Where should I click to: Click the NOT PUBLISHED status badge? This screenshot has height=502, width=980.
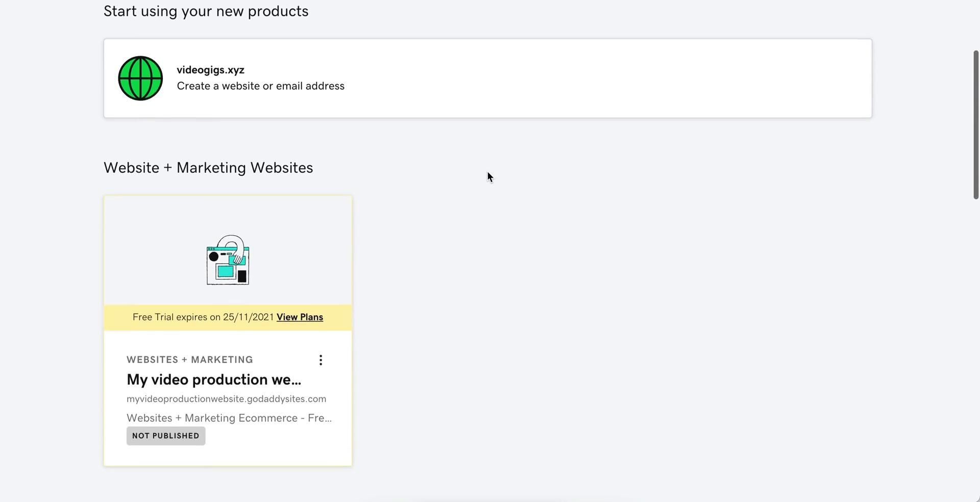(166, 436)
